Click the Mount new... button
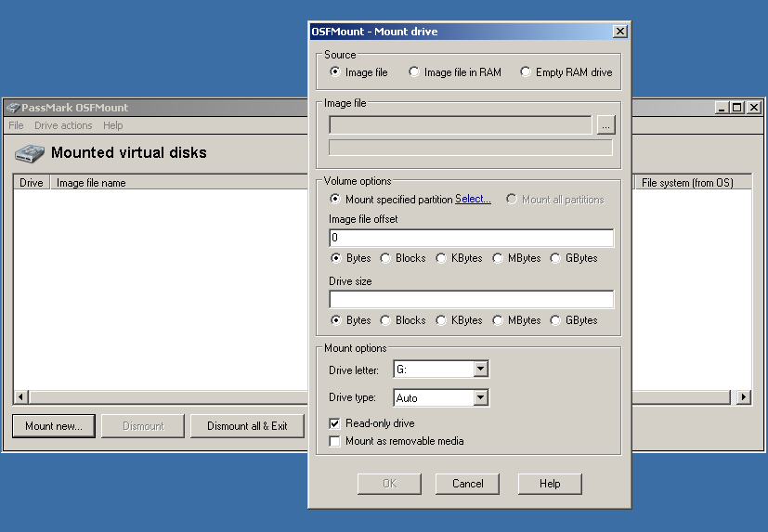This screenshot has height=532, width=768. [54, 426]
